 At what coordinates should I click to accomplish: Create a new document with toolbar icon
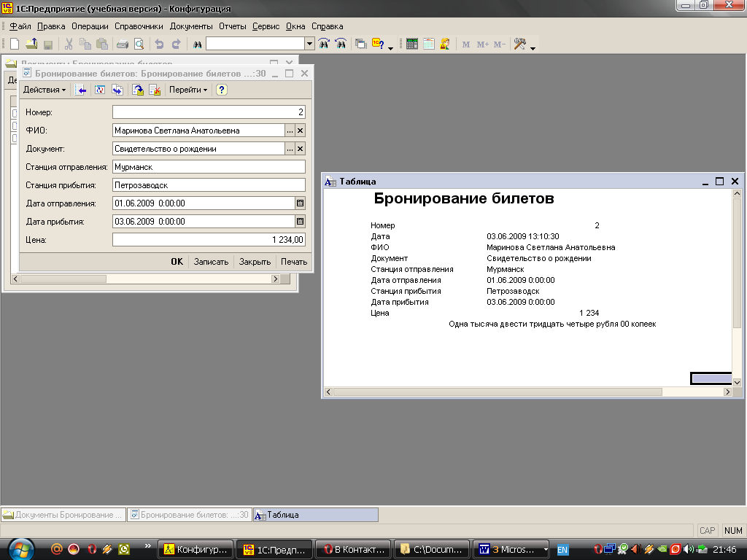[x=15, y=44]
